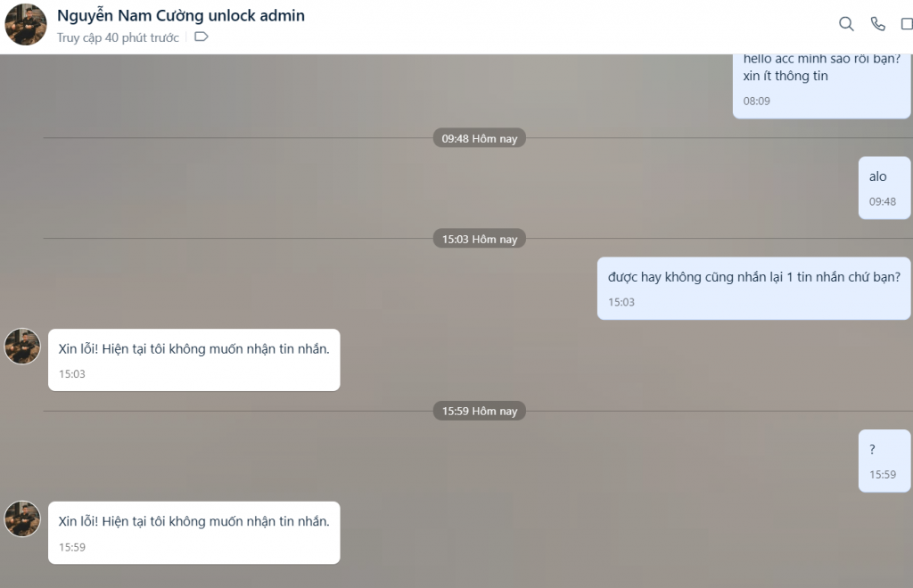The width and height of the screenshot is (913, 588).
Task: Click sender avatar beside the 15:03 auto-reply
Action: tap(22, 346)
